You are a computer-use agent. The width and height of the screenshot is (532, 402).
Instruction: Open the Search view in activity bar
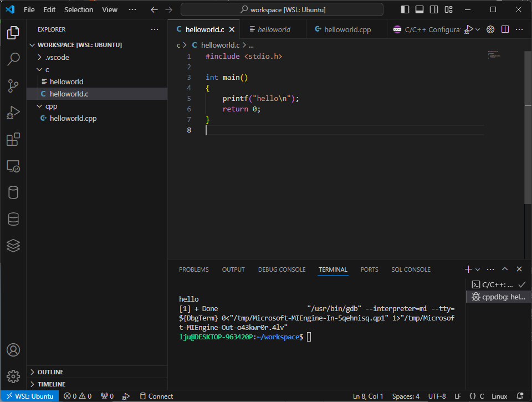(x=13, y=59)
